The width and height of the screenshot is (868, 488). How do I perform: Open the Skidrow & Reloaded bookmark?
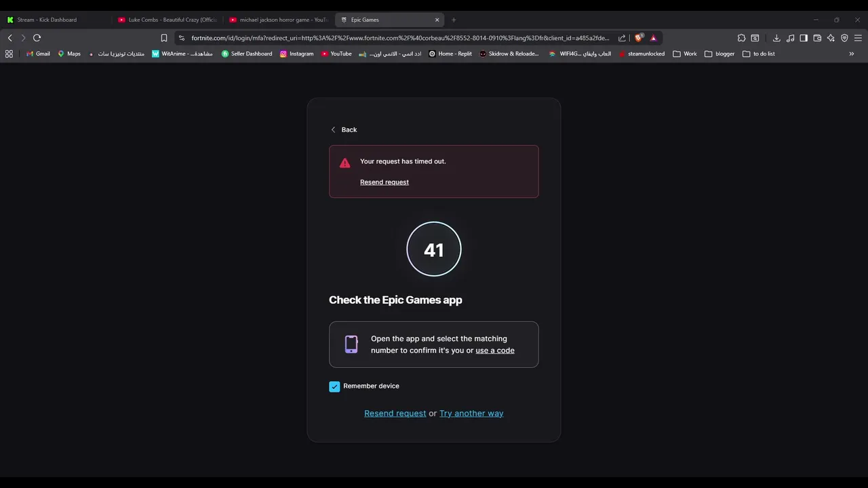pyautogui.click(x=509, y=54)
